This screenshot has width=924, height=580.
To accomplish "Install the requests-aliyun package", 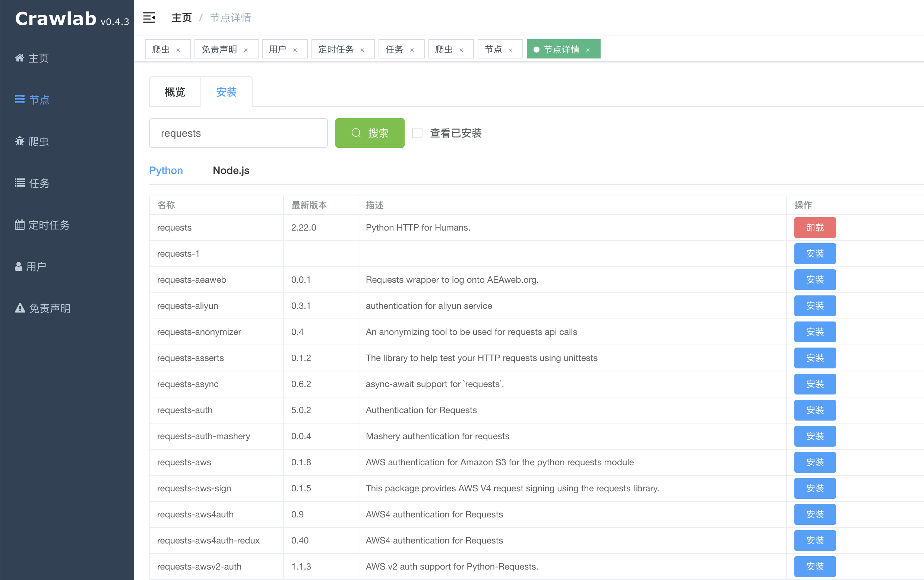I will pos(815,306).
